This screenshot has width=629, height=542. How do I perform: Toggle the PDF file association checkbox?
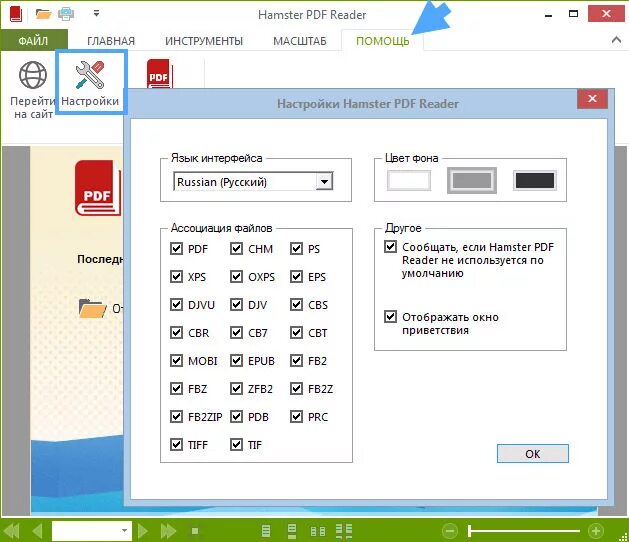click(177, 249)
